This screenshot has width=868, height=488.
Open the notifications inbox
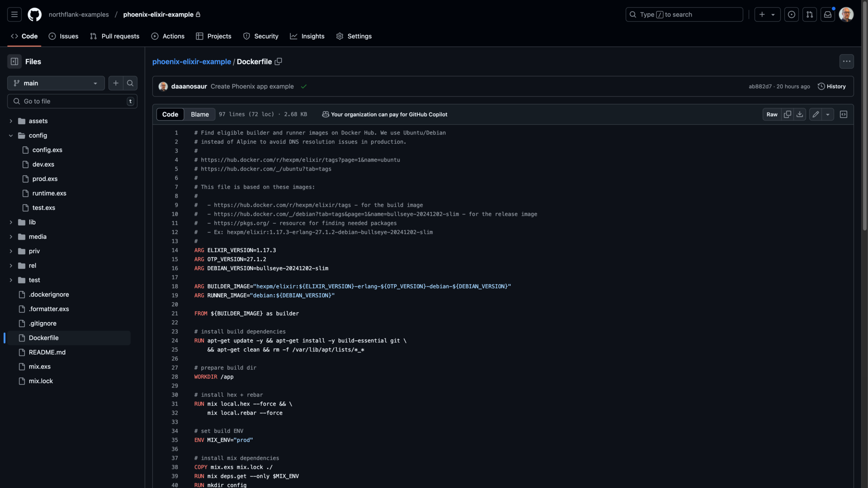coord(827,14)
